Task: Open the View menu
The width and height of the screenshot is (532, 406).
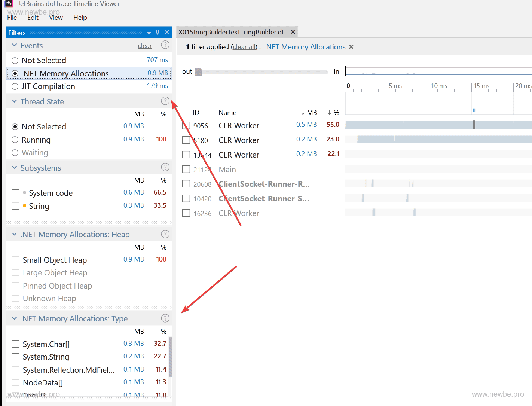Action: (56, 18)
